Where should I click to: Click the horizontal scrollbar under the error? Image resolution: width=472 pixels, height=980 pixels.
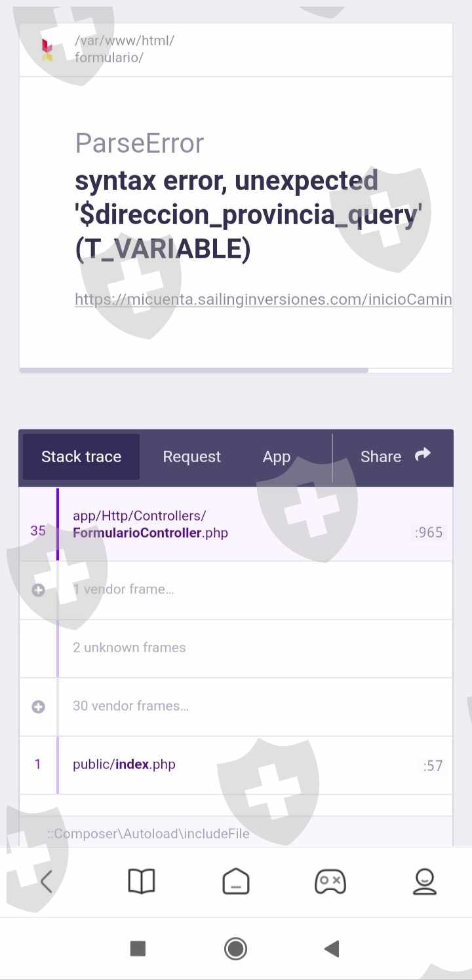click(x=194, y=370)
